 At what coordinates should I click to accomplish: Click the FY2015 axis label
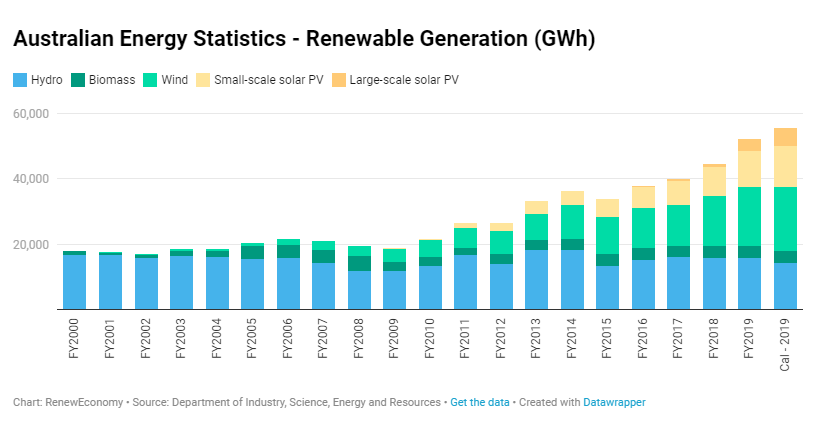click(x=607, y=339)
